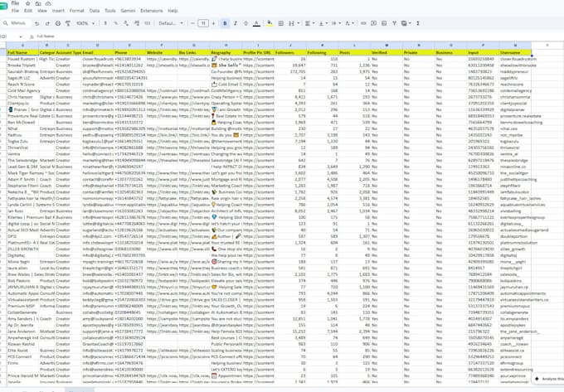Increase decimal places in toolbar
This screenshot has height=392, width=564.
(137, 23)
